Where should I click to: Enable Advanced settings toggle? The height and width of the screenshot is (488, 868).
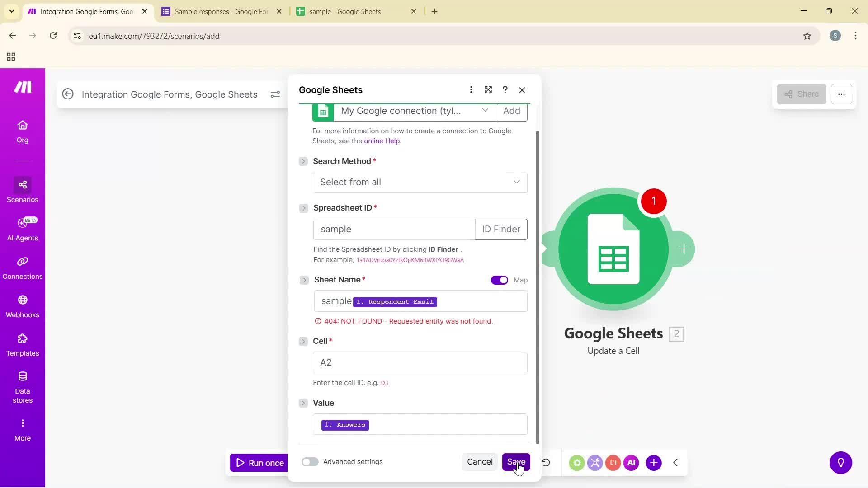[310, 462]
